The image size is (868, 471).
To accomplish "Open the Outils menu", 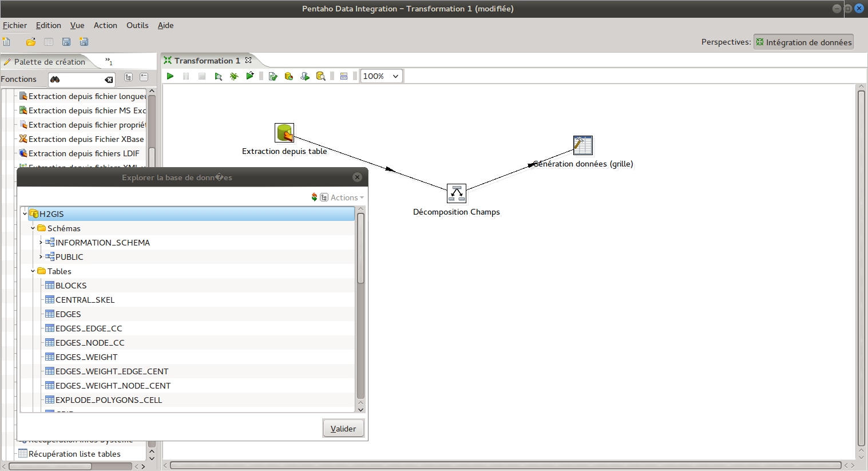I will (x=137, y=25).
